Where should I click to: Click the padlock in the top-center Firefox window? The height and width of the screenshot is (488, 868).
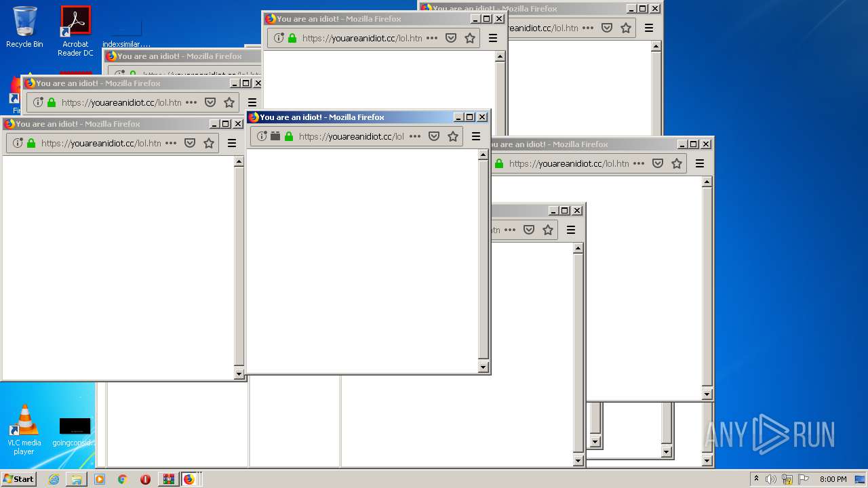(x=292, y=38)
